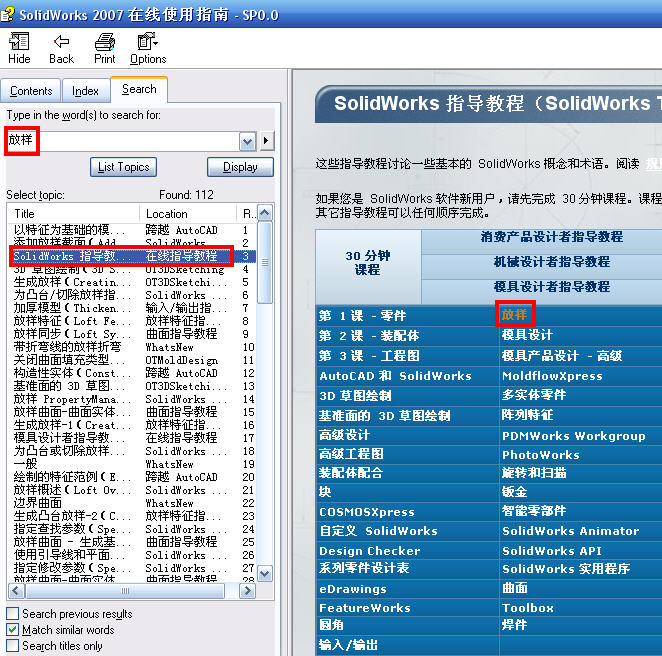The width and height of the screenshot is (662, 656).
Task: Go back using the Back arrow
Action: coord(61,48)
